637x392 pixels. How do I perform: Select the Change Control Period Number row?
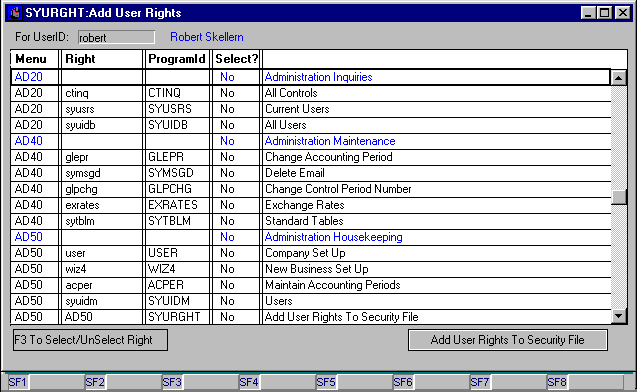311,189
